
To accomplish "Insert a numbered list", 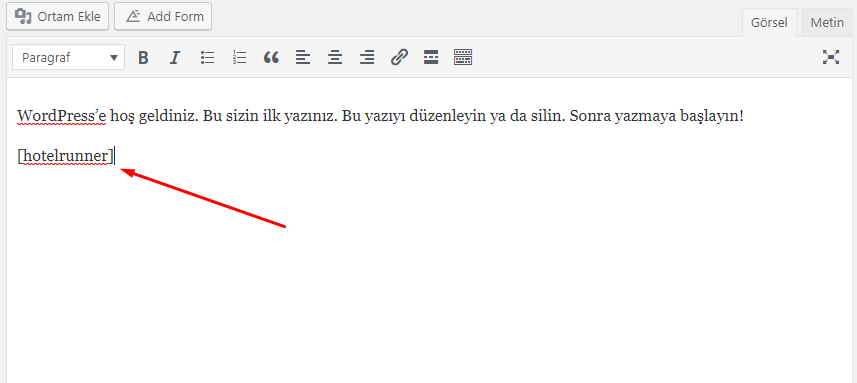I will [x=239, y=57].
